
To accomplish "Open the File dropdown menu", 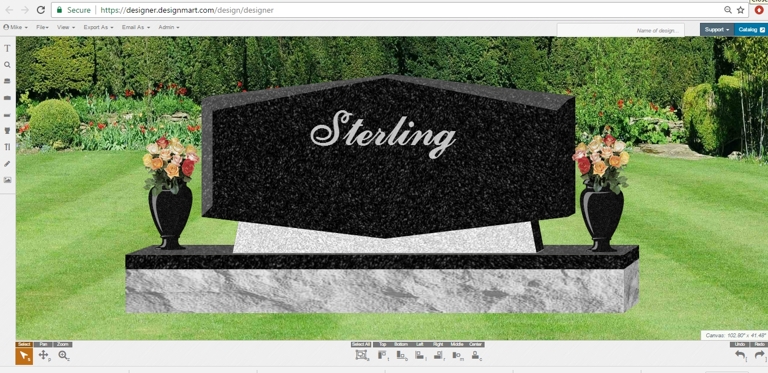I will (x=42, y=27).
